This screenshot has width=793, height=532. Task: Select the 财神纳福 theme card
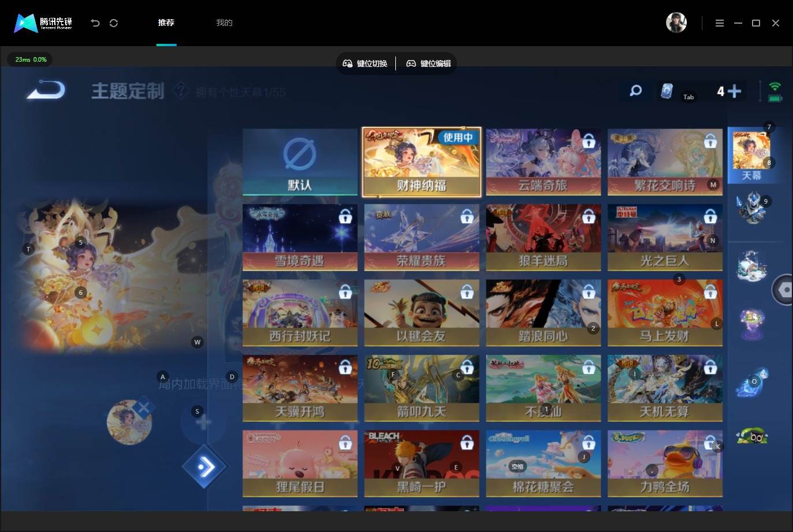click(421, 162)
